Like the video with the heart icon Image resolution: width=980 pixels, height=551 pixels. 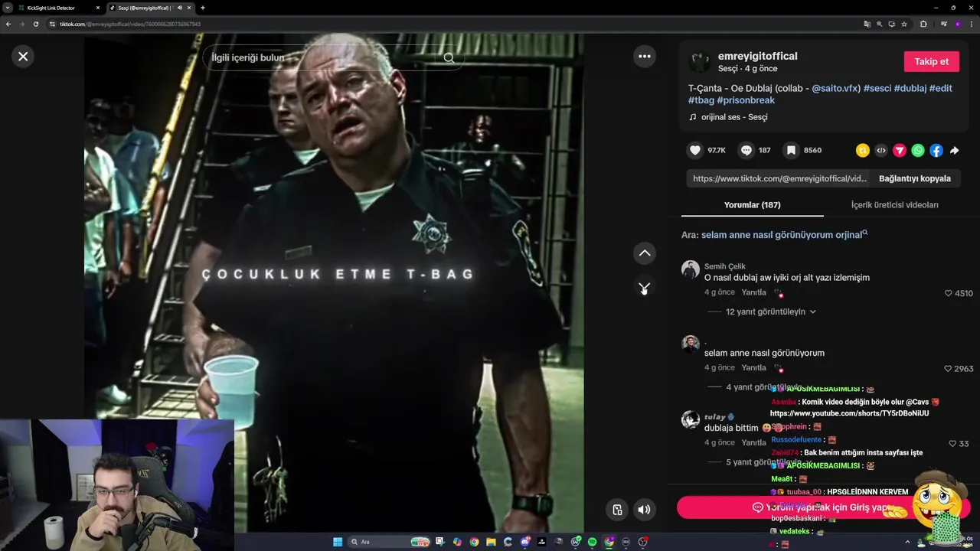click(694, 150)
